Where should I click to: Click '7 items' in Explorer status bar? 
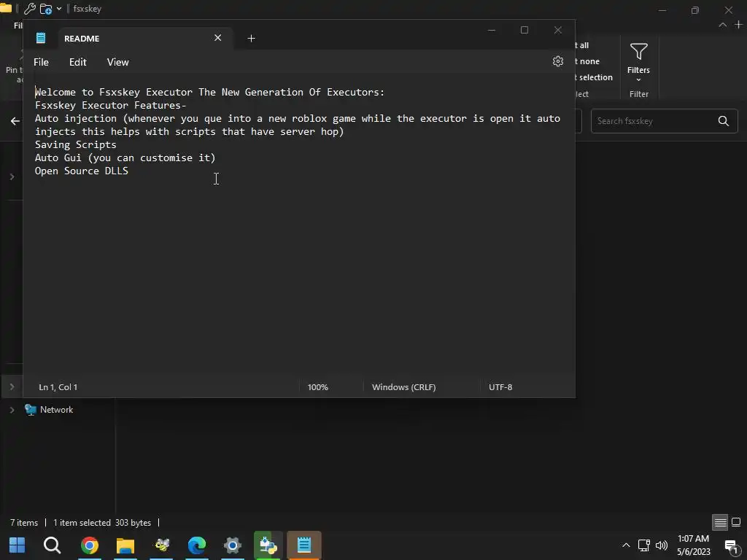click(24, 523)
